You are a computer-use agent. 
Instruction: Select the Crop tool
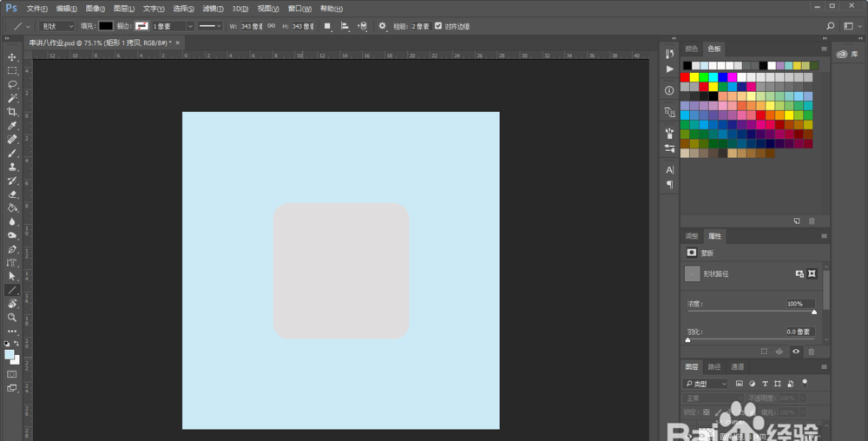(x=12, y=112)
